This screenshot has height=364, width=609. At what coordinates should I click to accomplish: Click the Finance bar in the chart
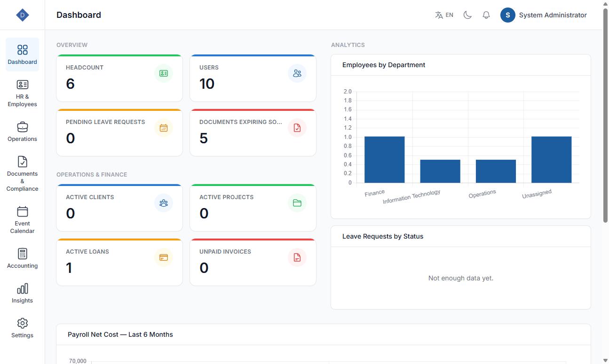point(384,160)
